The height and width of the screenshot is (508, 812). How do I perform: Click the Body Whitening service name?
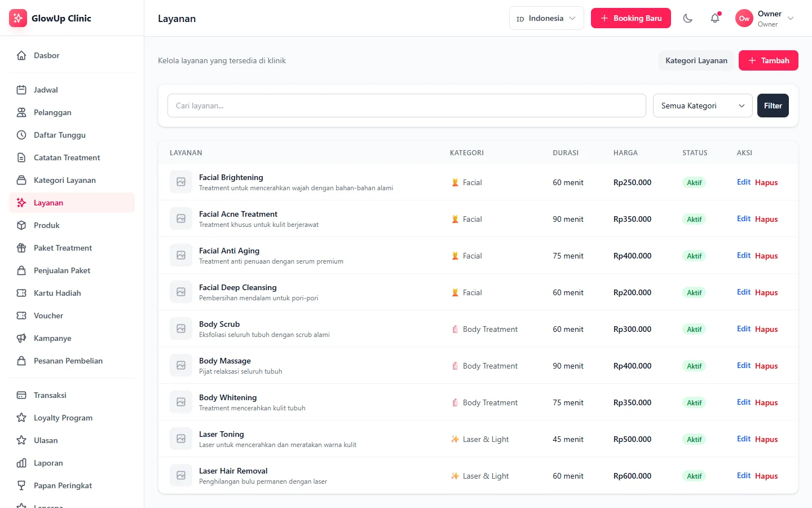coord(228,397)
